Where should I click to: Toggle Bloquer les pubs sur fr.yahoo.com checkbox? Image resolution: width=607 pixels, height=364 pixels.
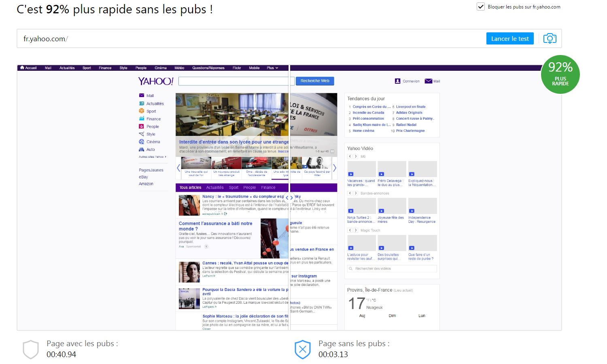click(481, 6)
